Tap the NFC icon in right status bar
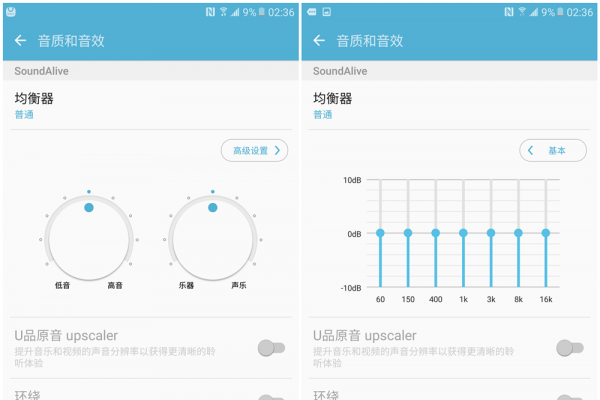 click(x=508, y=12)
